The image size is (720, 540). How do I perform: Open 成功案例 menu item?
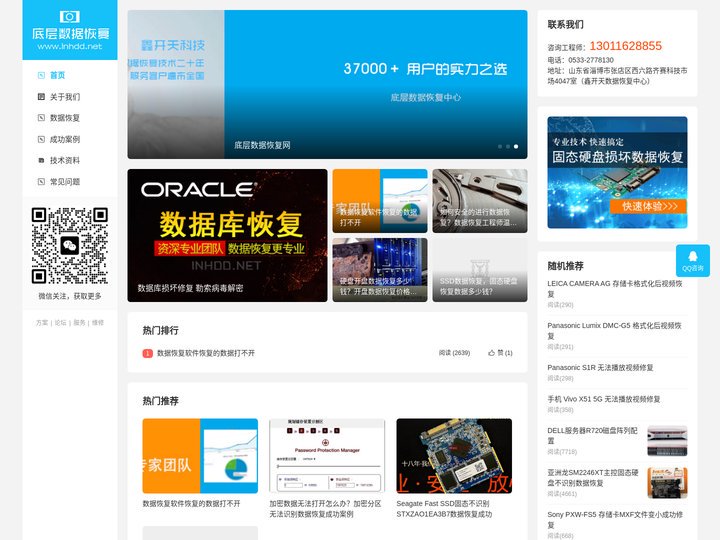click(x=65, y=139)
